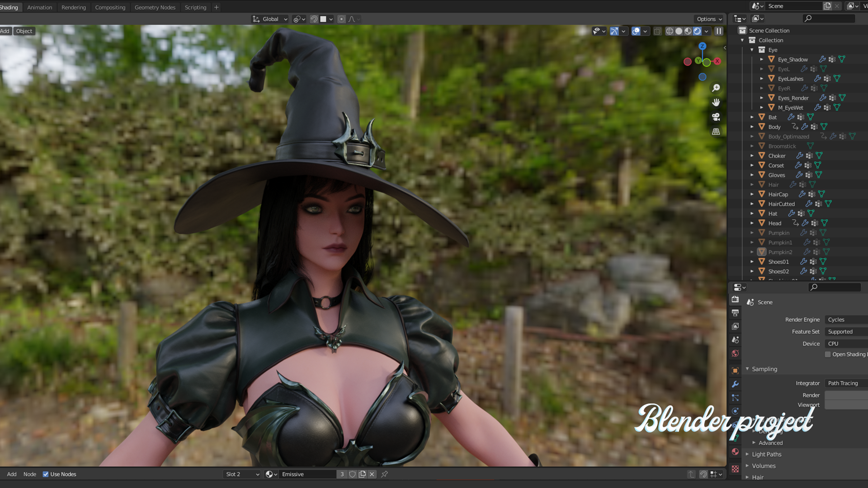Open the World properties tab

click(736, 353)
